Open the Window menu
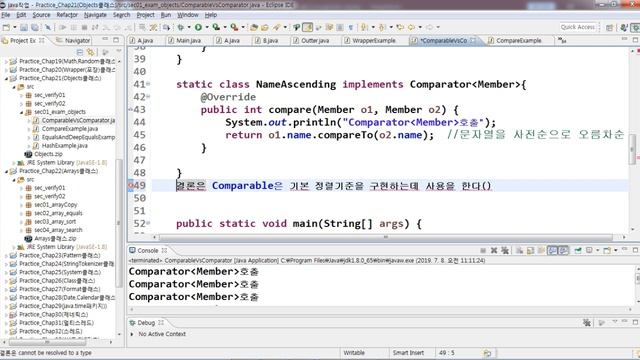This screenshot has width=640, height=360. point(187,15)
